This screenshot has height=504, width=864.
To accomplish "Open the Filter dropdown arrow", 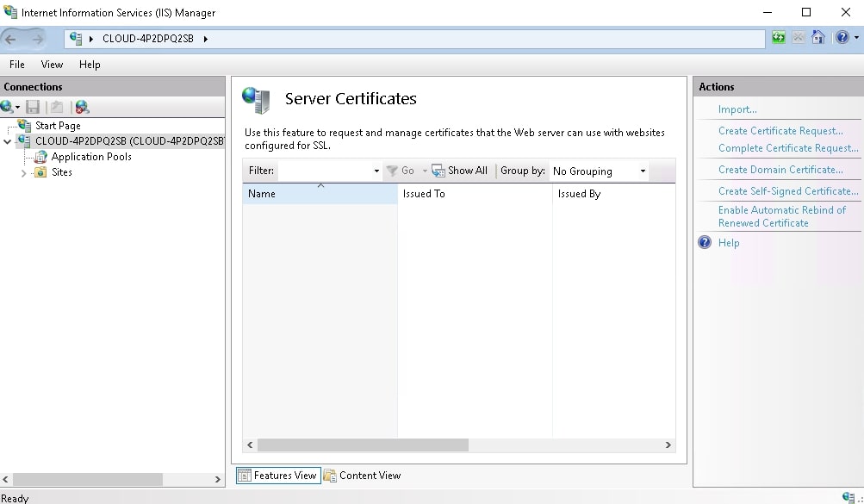I will point(377,171).
